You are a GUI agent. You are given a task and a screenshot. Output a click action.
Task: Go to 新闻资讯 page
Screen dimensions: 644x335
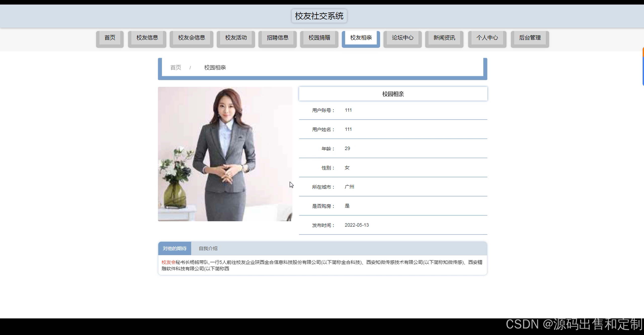(x=444, y=38)
